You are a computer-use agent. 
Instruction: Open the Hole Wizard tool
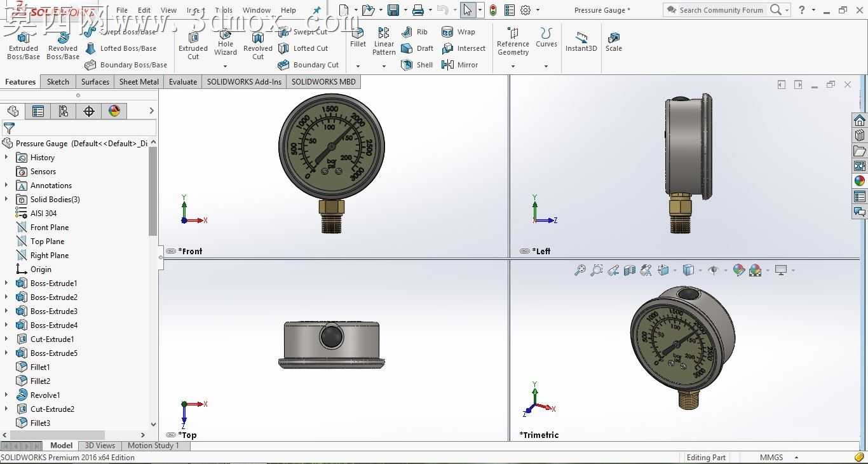point(226,42)
